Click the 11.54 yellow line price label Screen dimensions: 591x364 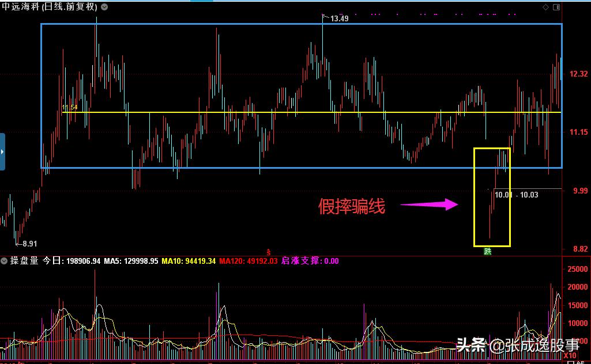click(x=69, y=108)
